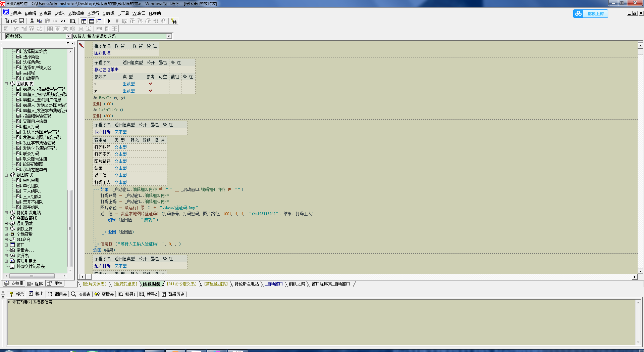Switch to the 属性 panel tab

coord(55,283)
